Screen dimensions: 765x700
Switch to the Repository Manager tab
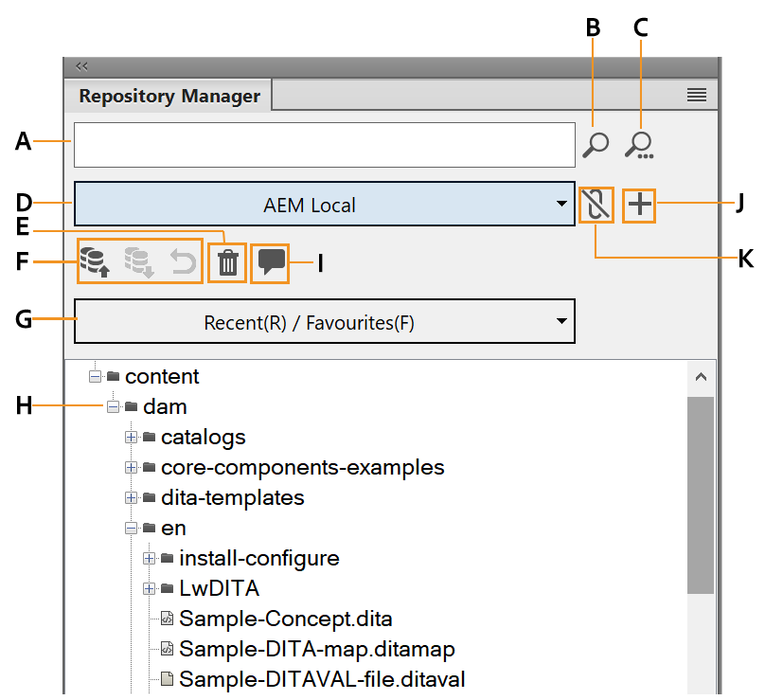click(169, 95)
